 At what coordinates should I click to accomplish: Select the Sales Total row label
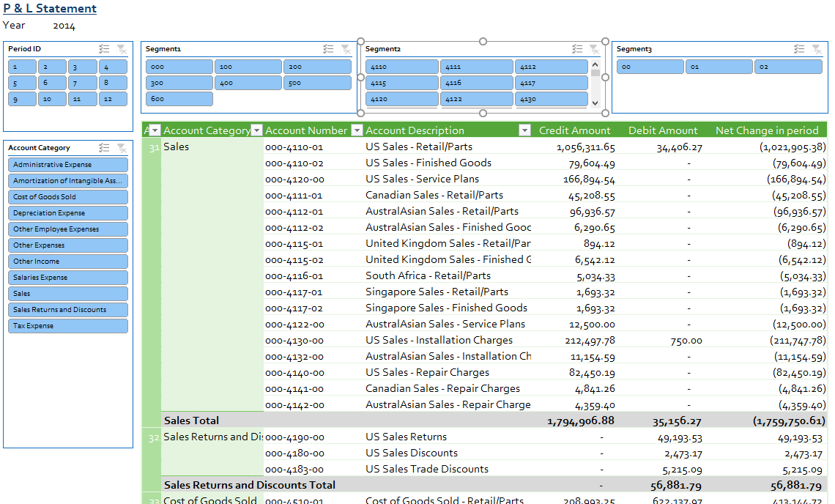coord(191,420)
